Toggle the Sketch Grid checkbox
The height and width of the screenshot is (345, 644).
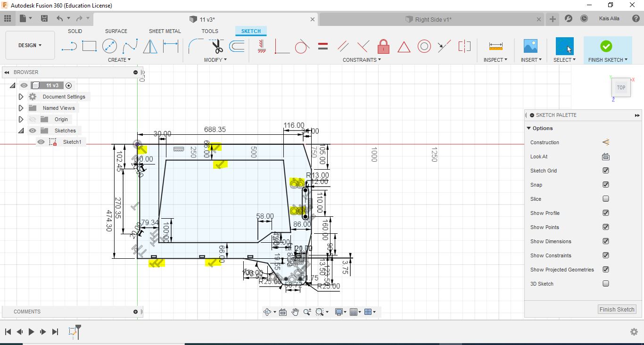coord(606,171)
